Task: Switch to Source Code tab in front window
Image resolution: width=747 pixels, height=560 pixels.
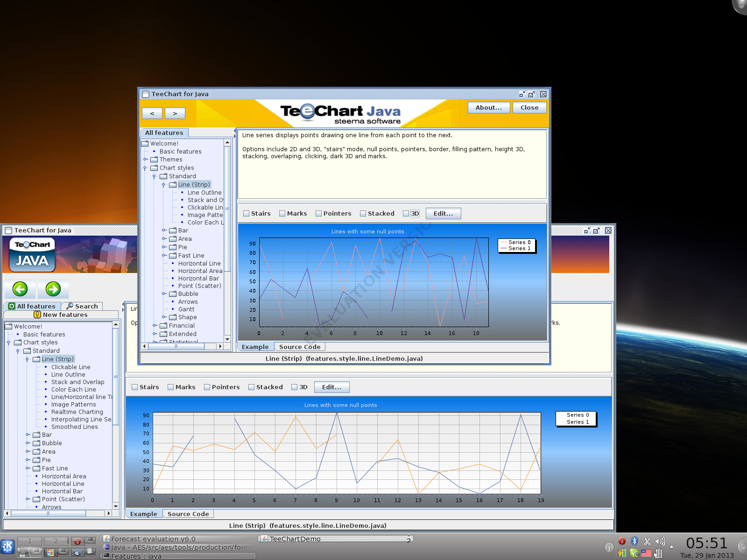Action: pyautogui.click(x=300, y=347)
